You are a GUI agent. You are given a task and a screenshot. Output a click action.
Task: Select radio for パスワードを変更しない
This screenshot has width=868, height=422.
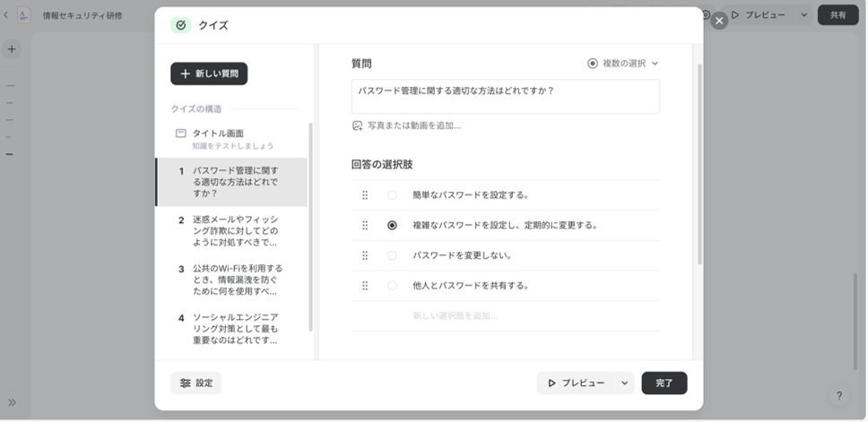pyautogui.click(x=392, y=255)
